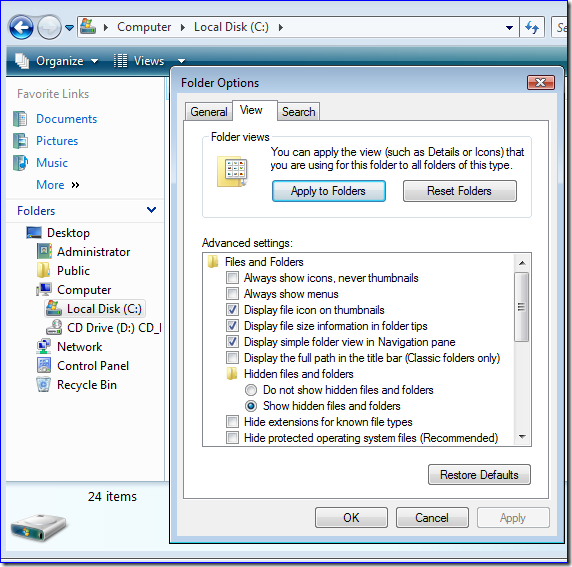Show More favorite links
The width and height of the screenshot is (572, 567).
pyautogui.click(x=58, y=185)
